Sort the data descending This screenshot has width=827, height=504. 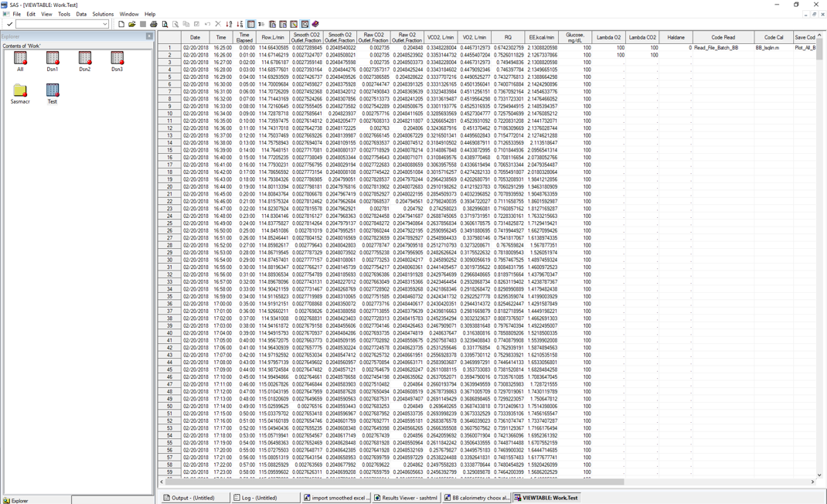point(239,23)
